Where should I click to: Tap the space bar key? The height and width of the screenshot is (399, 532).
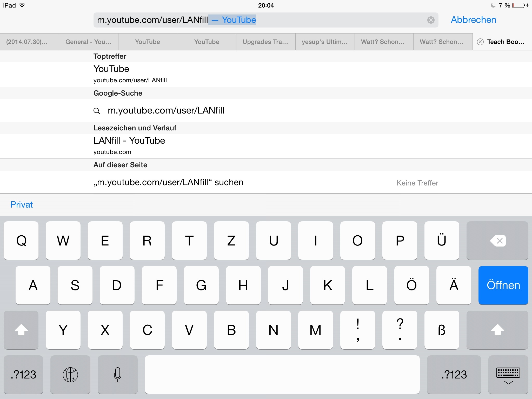point(282,375)
